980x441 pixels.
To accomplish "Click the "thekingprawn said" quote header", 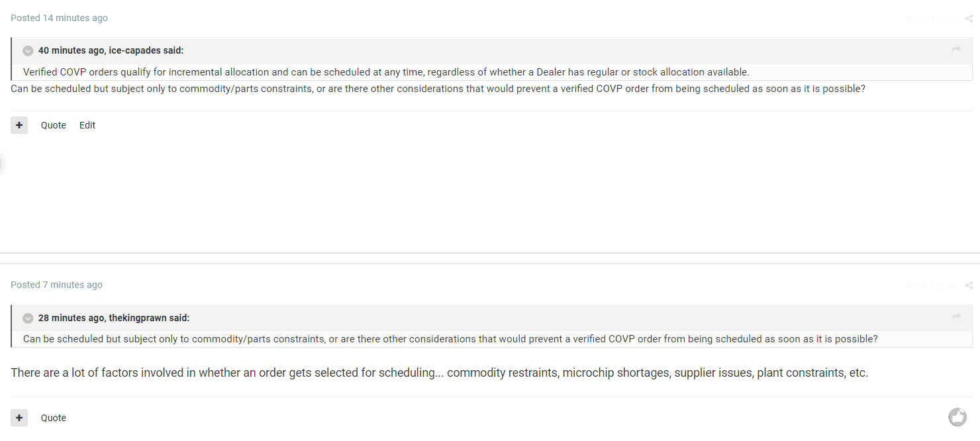I will point(114,318).
